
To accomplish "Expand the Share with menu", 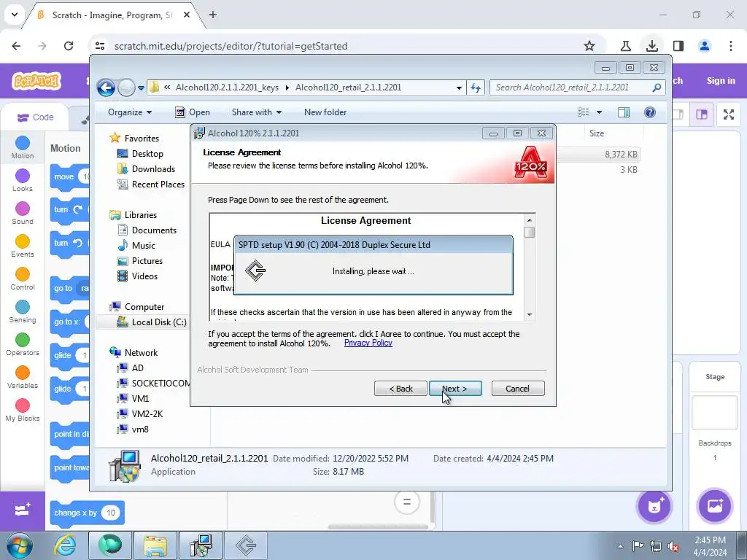I will coord(256,112).
